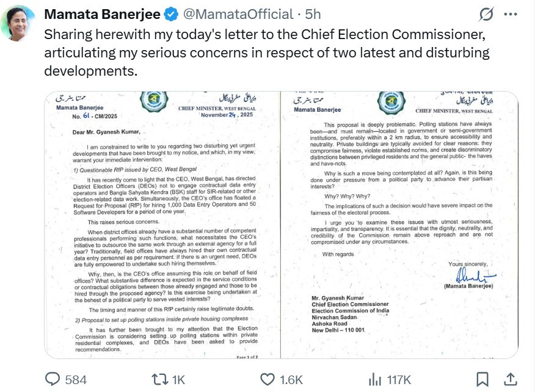Click the reply speech bubble icon

tap(53, 380)
